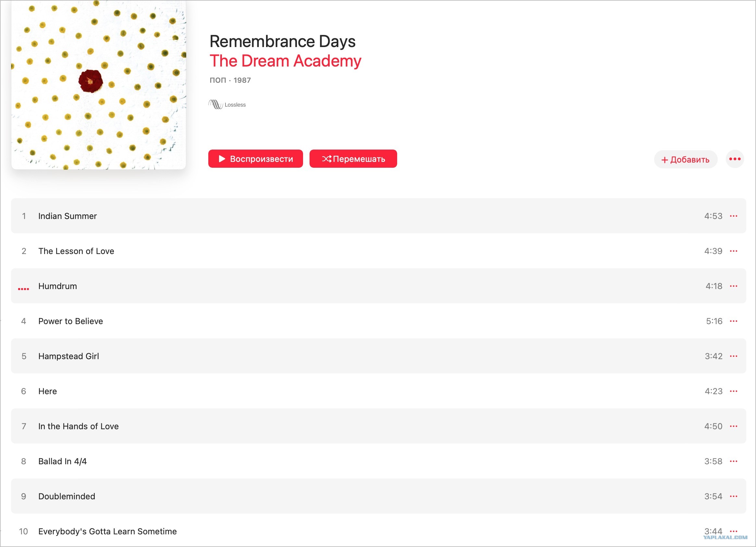Shuffle the album with Перемешать
This screenshot has height=547, width=756.
coord(353,159)
